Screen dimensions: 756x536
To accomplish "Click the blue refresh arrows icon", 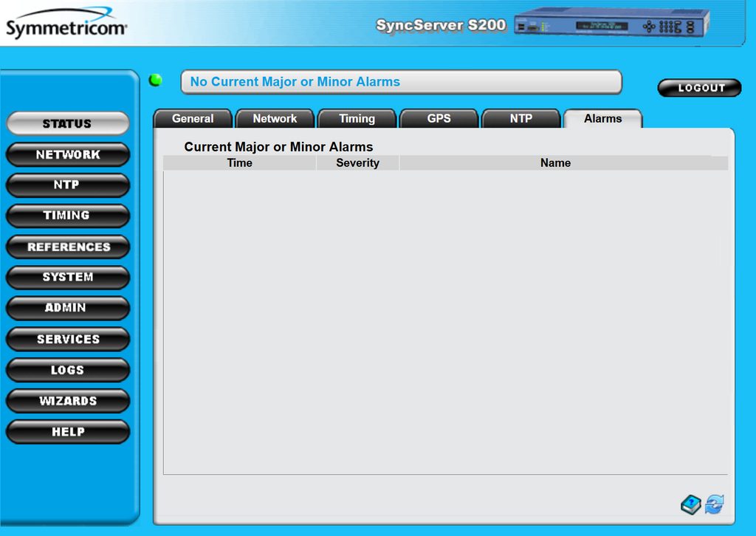I will click(715, 504).
